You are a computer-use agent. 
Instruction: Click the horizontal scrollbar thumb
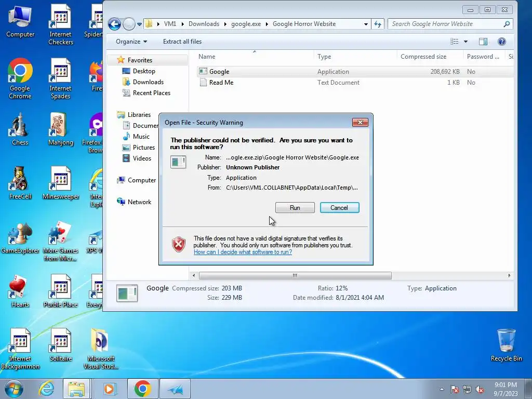pos(295,275)
